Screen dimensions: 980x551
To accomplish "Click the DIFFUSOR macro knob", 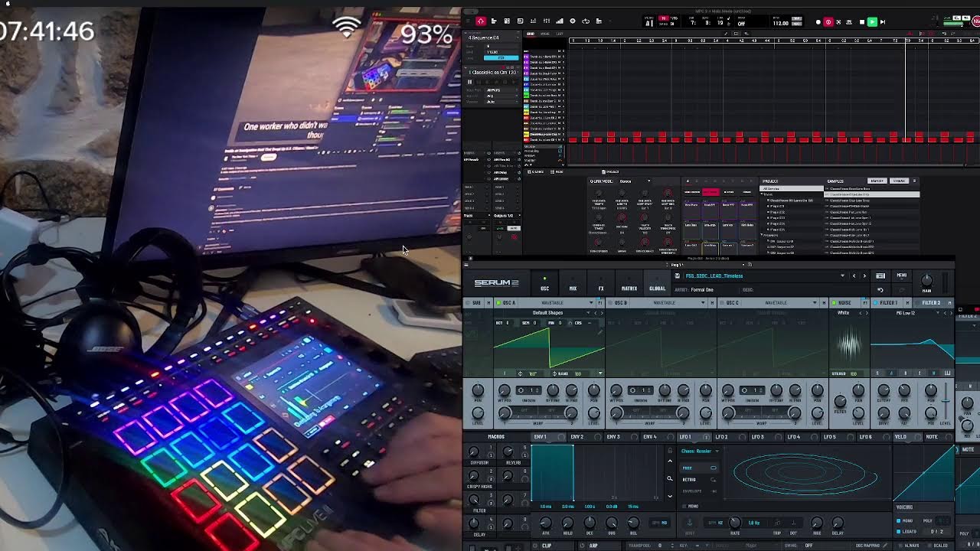I will [x=475, y=452].
